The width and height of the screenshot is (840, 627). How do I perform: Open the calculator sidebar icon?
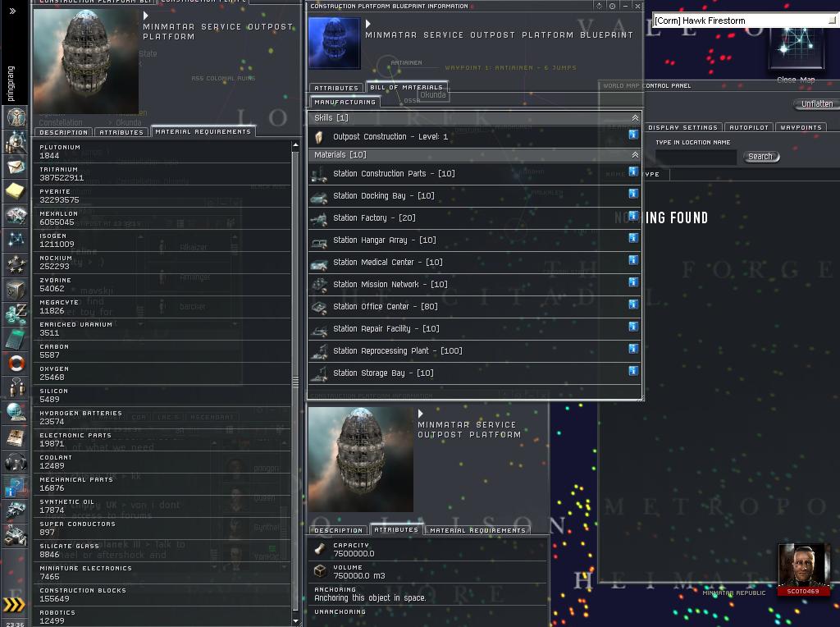click(15, 339)
